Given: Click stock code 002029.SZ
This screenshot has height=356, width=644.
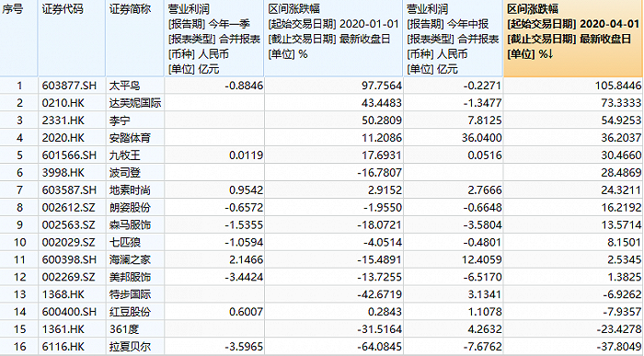Looking at the screenshot, I should [x=68, y=242].
